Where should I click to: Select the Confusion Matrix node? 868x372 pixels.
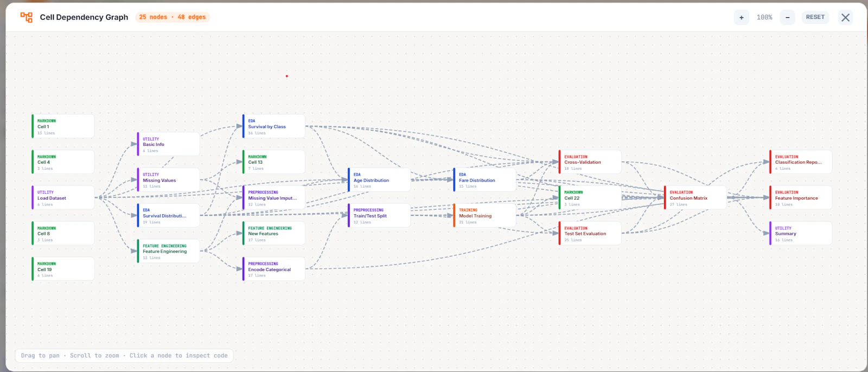695,198
